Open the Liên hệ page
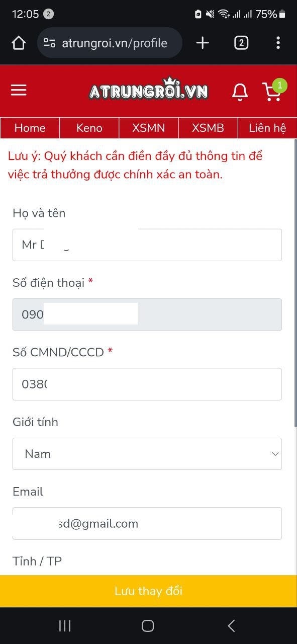 pyautogui.click(x=267, y=128)
